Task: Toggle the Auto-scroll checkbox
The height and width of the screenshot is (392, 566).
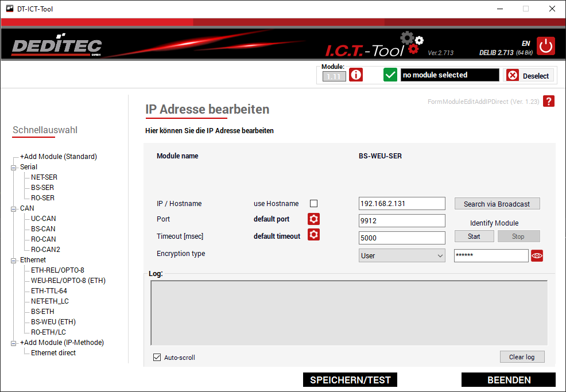Action: click(x=157, y=358)
